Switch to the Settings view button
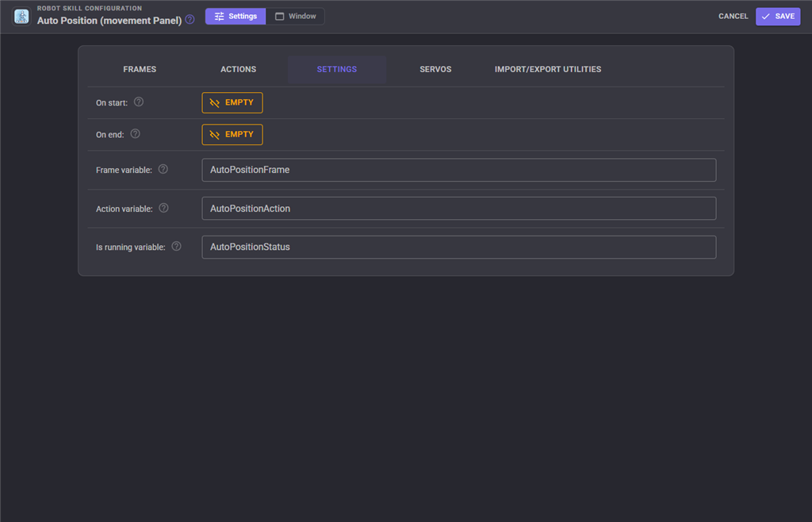 coord(236,16)
